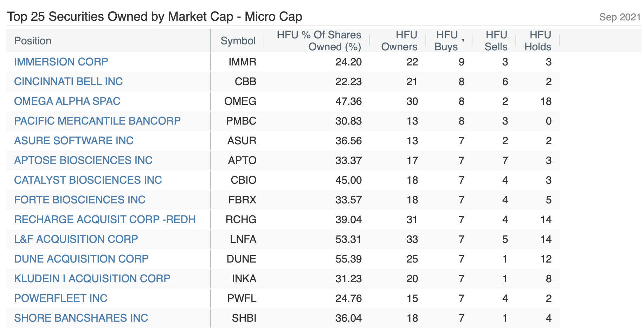Open CINCINNATI BELL INC link
This screenshot has height=328, width=644.
pos(68,82)
